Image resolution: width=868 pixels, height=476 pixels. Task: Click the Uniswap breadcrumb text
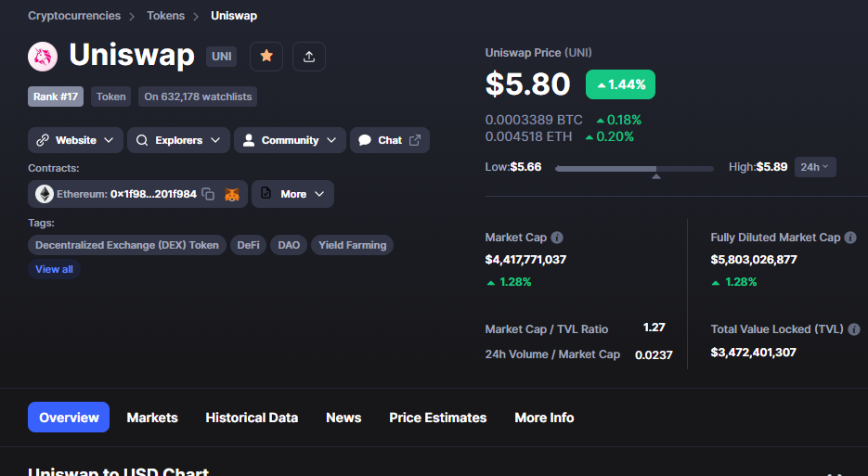point(234,16)
